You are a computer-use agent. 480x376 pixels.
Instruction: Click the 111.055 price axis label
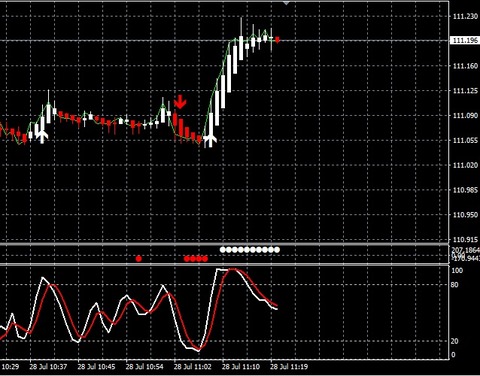click(465, 141)
